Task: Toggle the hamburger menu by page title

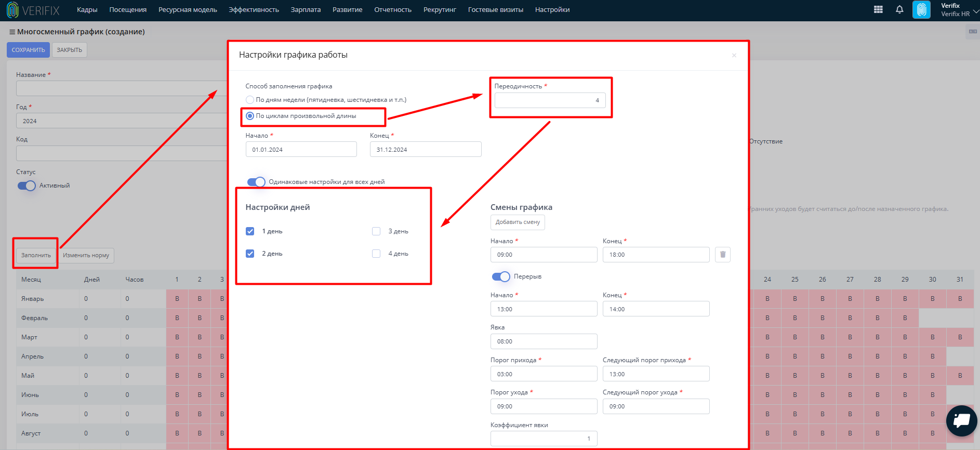Action: click(x=12, y=32)
